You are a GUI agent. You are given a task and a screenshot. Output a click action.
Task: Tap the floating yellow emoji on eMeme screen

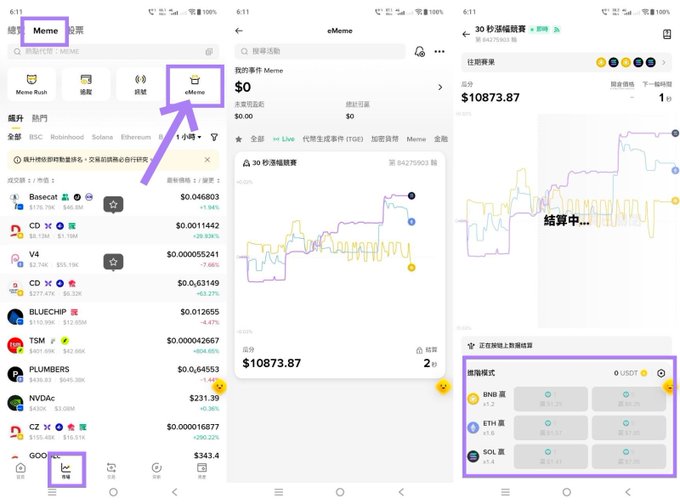pyautogui.click(x=443, y=386)
